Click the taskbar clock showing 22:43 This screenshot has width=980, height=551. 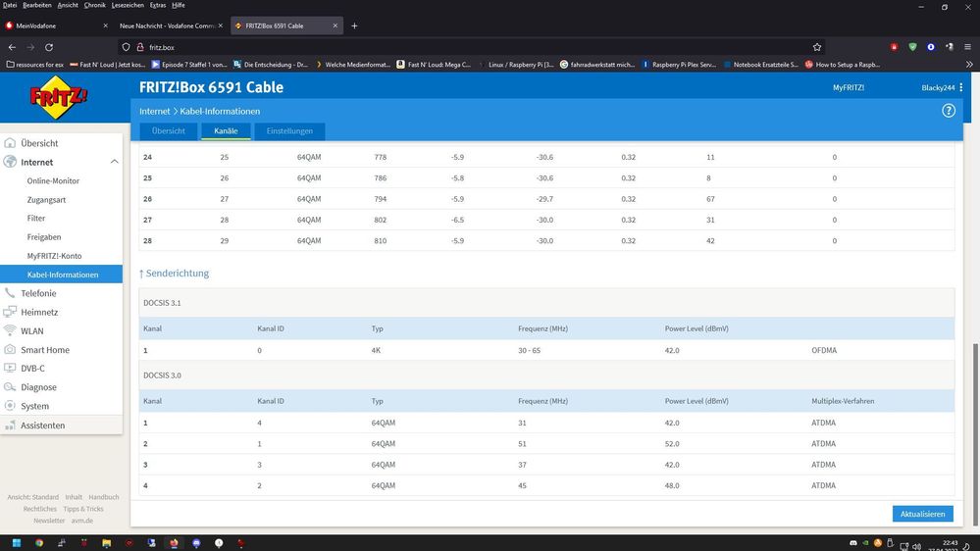[950, 545]
